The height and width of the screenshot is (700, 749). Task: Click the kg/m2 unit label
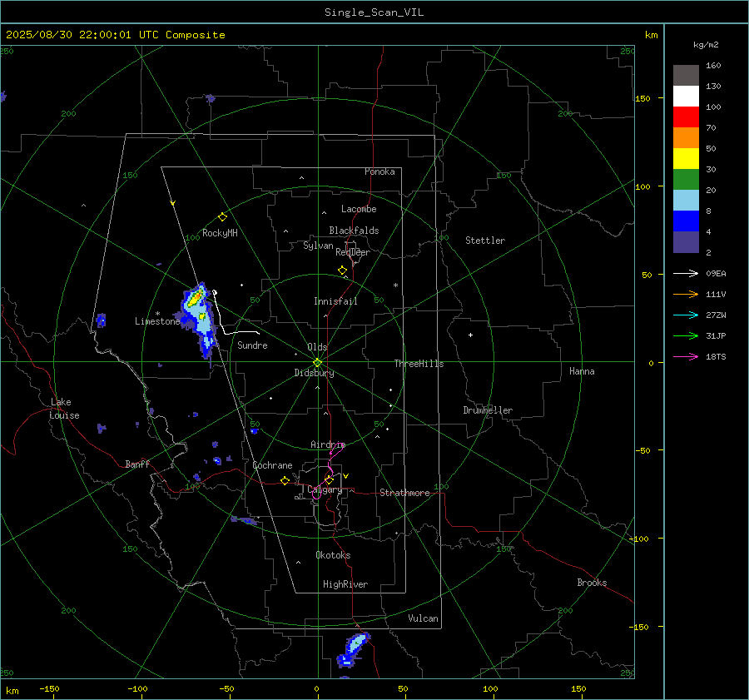point(706,44)
